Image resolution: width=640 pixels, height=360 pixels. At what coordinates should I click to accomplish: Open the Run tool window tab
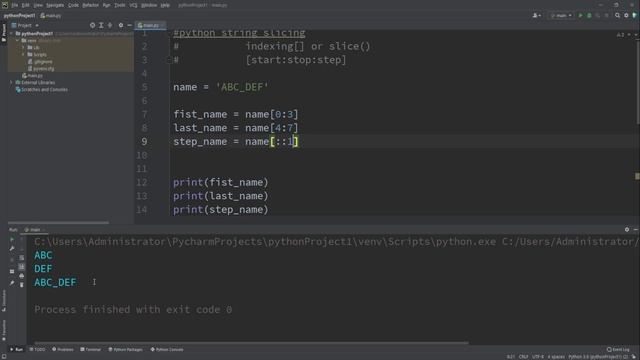16,349
